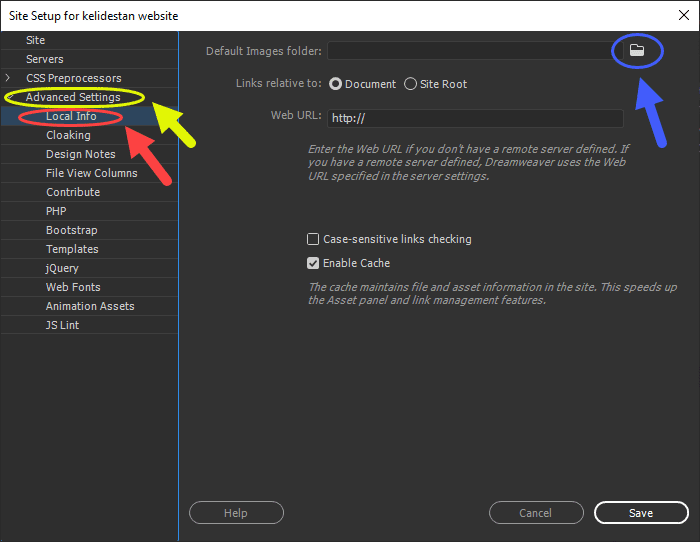Focus the Default Images folder field
Screen dimensions: 700x542
click(x=475, y=50)
